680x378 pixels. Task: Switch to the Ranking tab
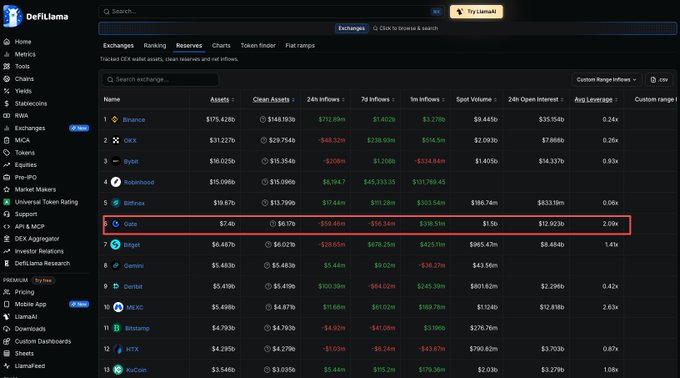155,46
